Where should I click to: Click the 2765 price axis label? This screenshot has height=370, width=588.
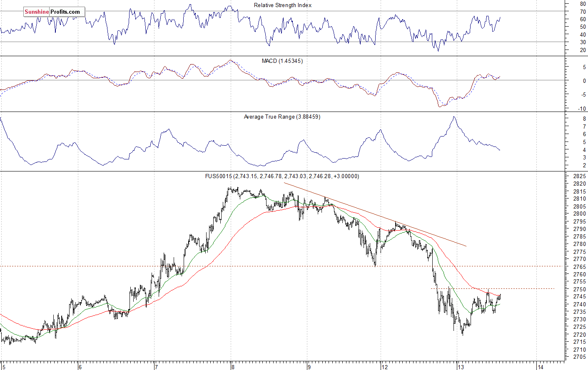pyautogui.click(x=580, y=267)
